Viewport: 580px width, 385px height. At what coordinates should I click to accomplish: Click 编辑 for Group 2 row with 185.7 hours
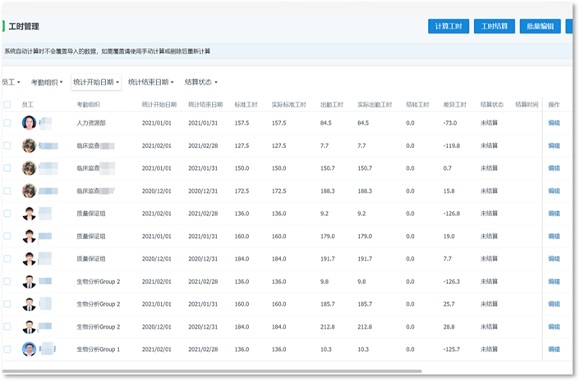[554, 304]
